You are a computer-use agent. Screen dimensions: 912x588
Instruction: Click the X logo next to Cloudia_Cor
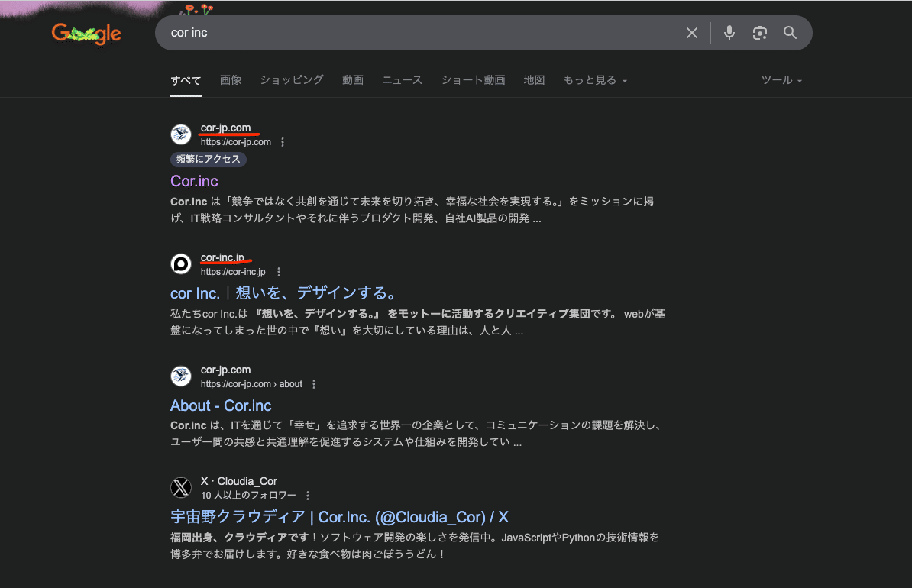click(x=181, y=487)
